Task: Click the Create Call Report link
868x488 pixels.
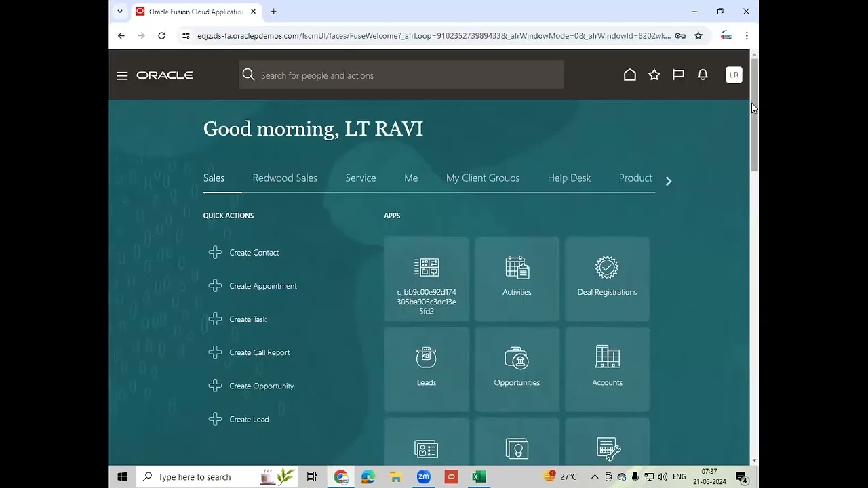Action: tap(260, 352)
